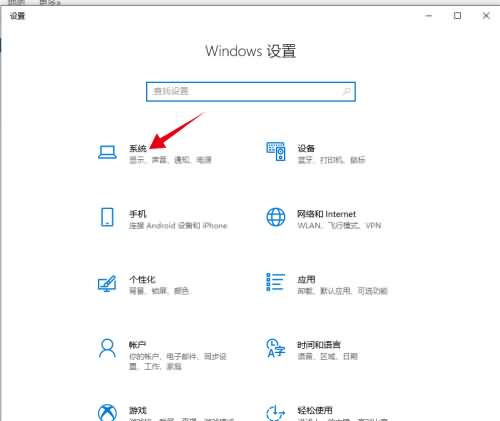
Task: Select the 系统 settings label
Action: [138, 148]
